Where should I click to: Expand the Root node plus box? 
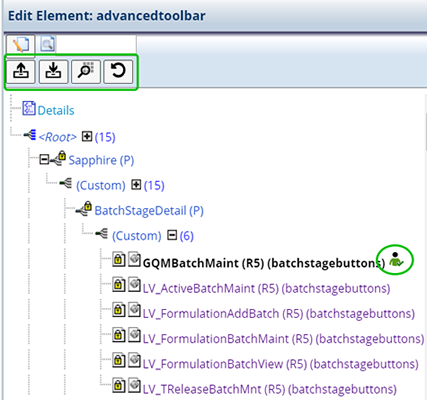[87, 136]
